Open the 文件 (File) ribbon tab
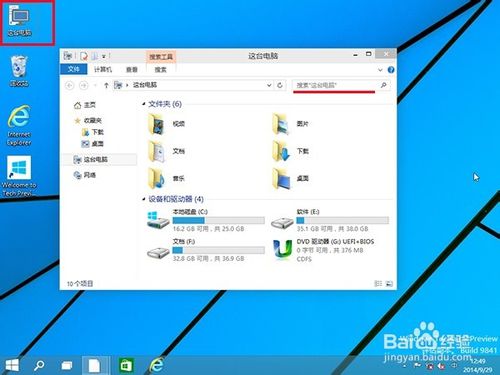500x375 pixels. pos(73,69)
